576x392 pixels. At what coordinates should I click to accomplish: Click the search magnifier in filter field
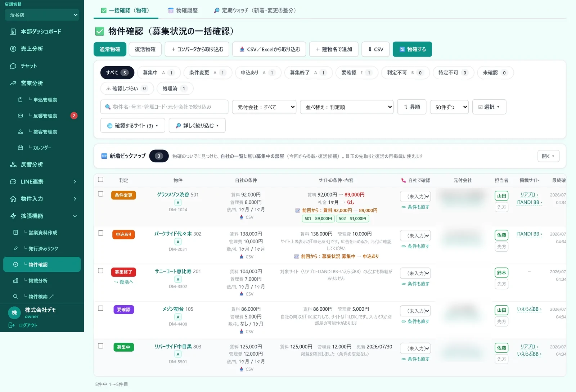(x=108, y=107)
